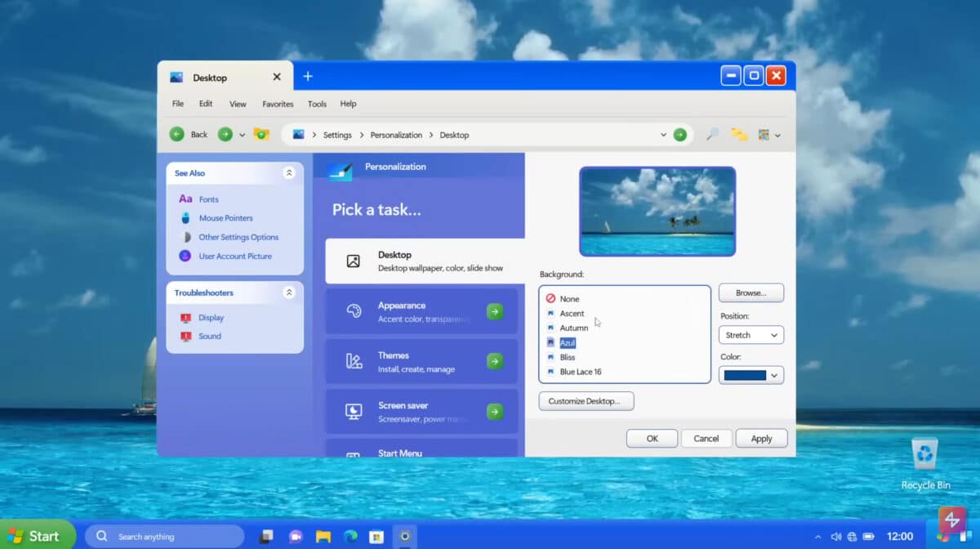The image size is (980, 549).
Task: Select Mouse Pointers from the sidebar
Action: click(x=225, y=217)
